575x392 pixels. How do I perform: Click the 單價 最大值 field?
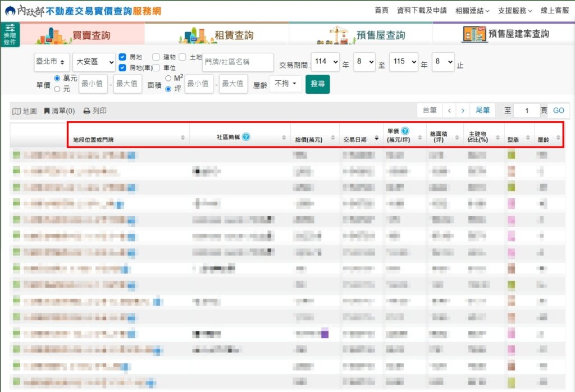[127, 84]
